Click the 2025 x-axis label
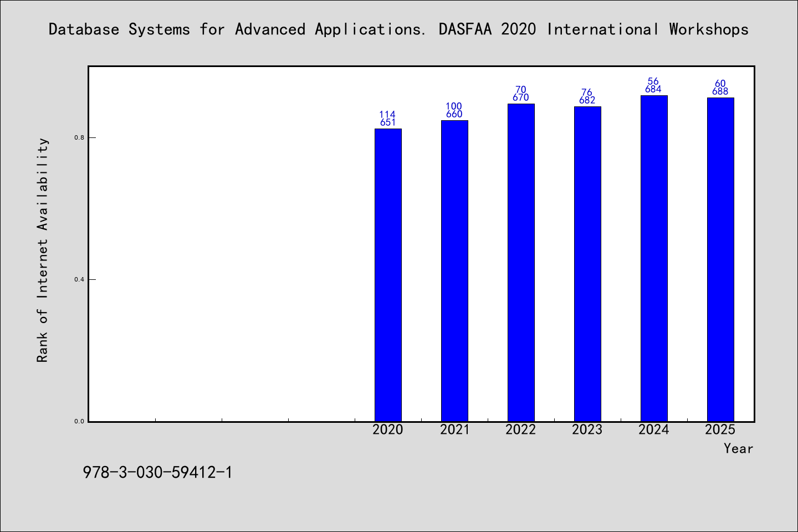Viewport: 798px width, 532px height. tap(720, 429)
